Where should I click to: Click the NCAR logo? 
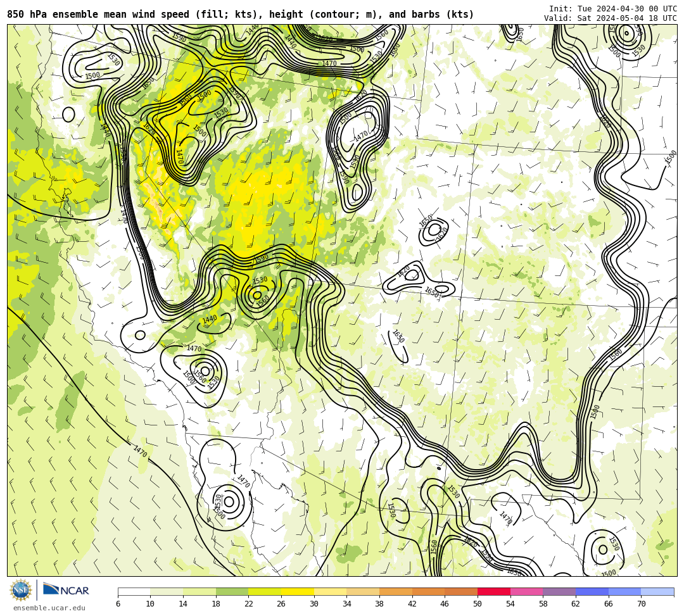(66, 590)
